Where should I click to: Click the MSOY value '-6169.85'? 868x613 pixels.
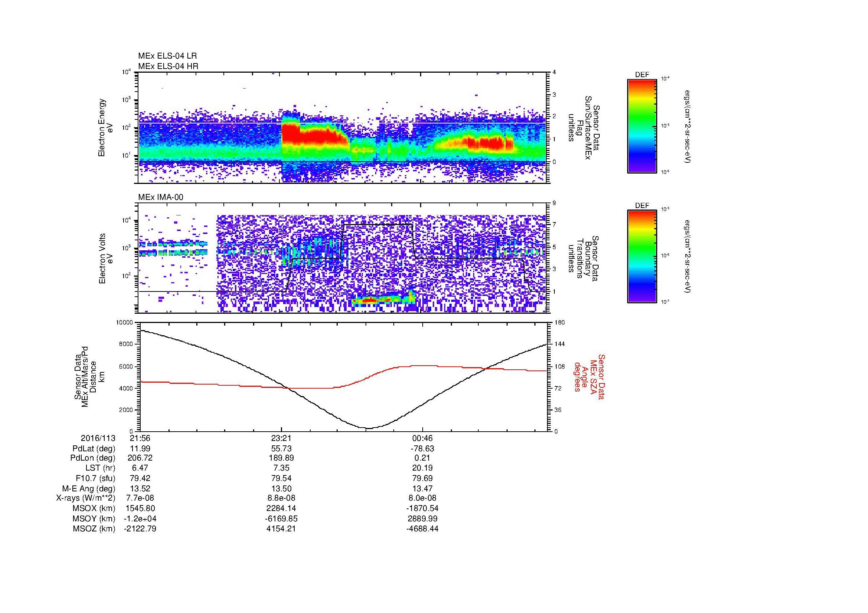coord(281,518)
